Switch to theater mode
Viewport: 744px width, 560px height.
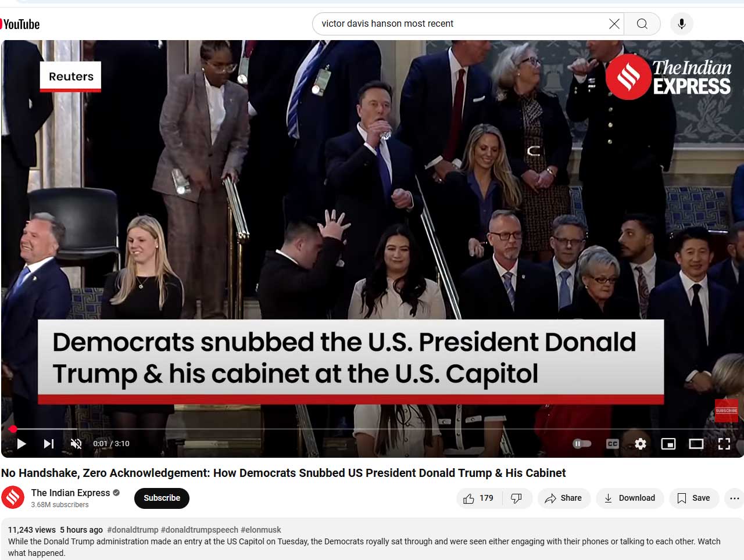(696, 444)
